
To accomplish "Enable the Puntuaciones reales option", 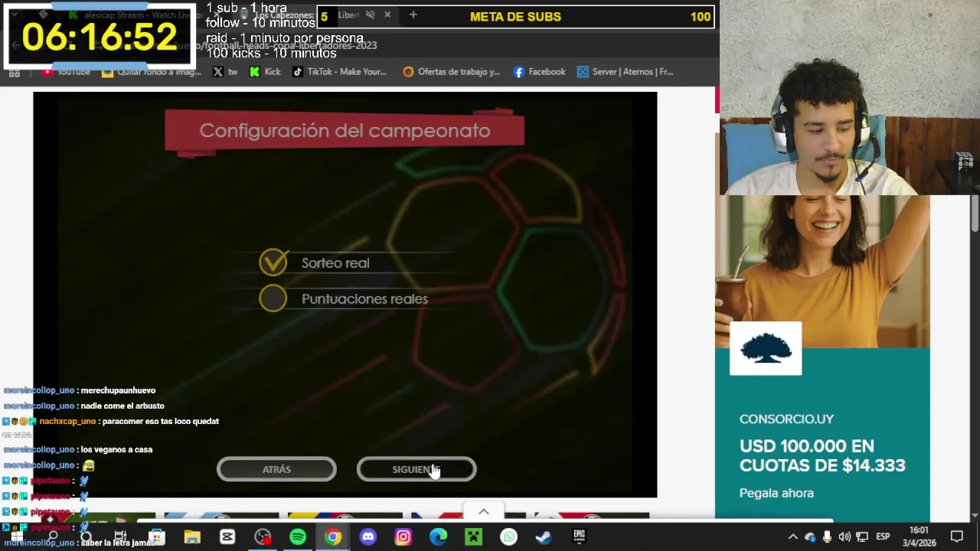I will (x=273, y=298).
